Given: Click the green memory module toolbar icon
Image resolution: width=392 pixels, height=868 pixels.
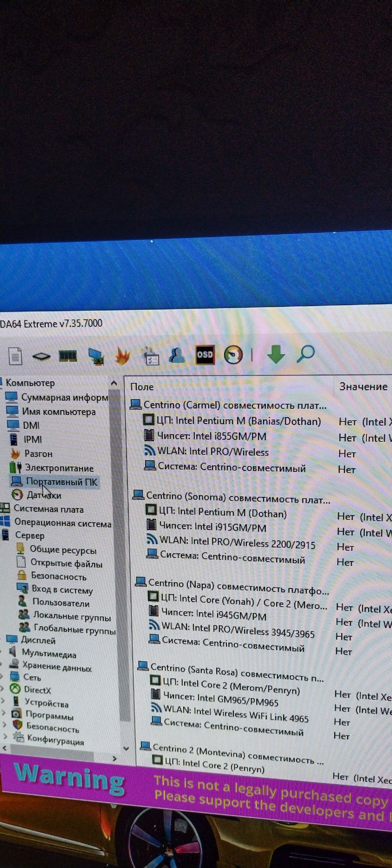Looking at the screenshot, I should [68, 356].
